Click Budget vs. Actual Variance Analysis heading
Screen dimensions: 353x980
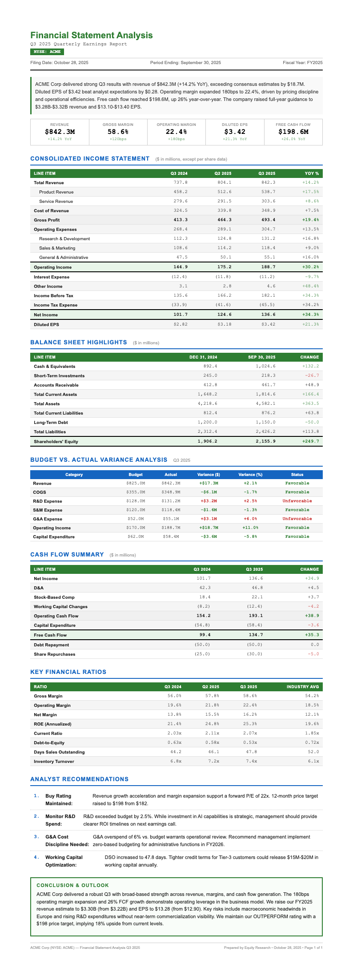coord(99,460)
